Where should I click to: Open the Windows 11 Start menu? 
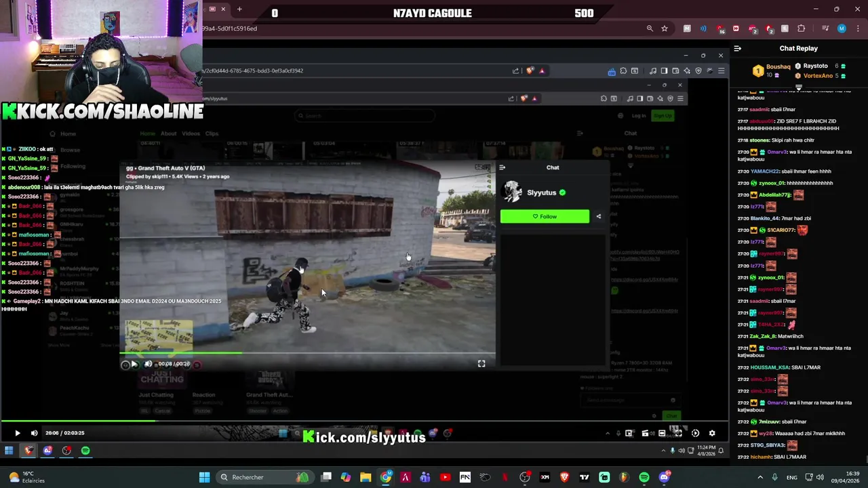[x=204, y=477]
